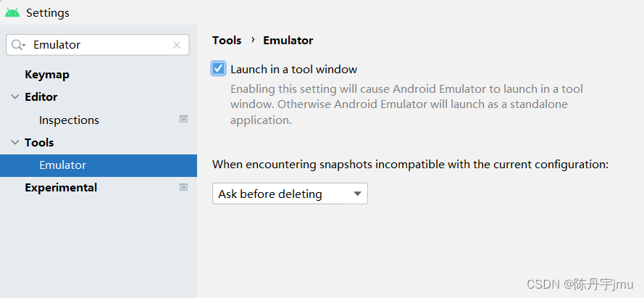
Task: Open the Experimental settings page
Action: [61, 188]
